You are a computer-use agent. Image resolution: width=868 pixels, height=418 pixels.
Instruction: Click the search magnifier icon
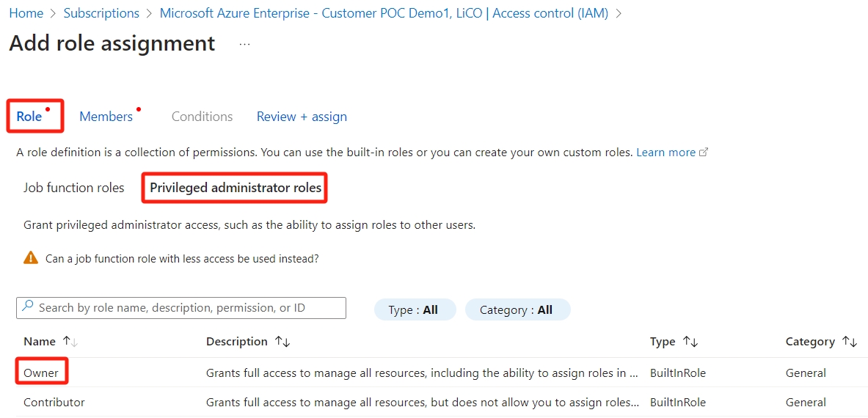[x=28, y=307]
